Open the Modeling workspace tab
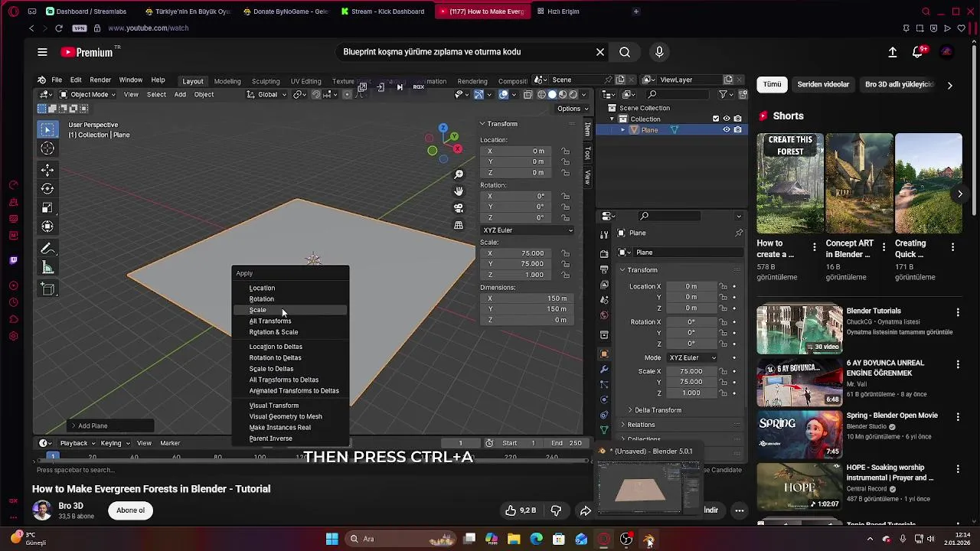 [x=227, y=81]
